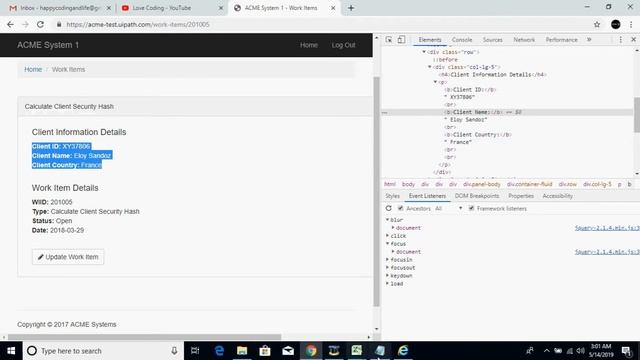Open the jquery source link for blur
Viewport: 640px width, 360px height.
point(607,228)
